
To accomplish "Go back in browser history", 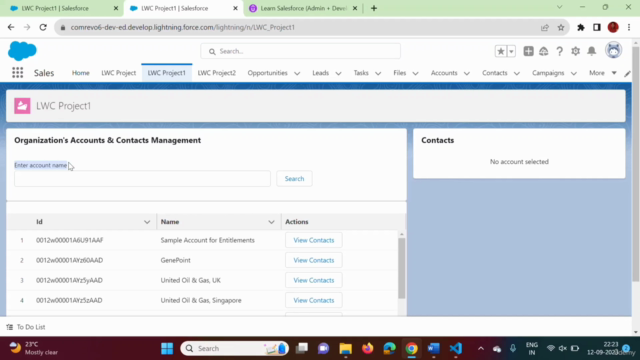I will 11,27.
